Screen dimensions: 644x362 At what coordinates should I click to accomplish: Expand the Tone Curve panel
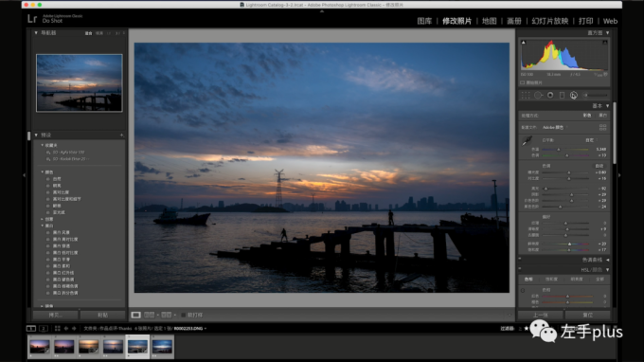607,260
